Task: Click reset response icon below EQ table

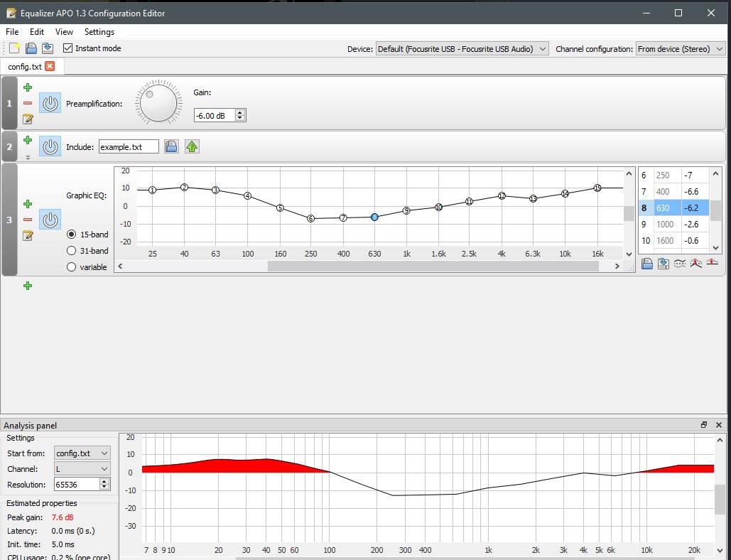Action: pyautogui.click(x=712, y=264)
